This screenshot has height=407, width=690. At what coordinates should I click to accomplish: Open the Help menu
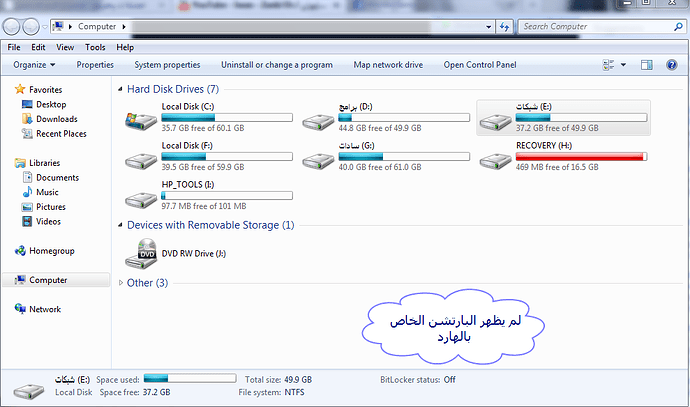(x=125, y=47)
